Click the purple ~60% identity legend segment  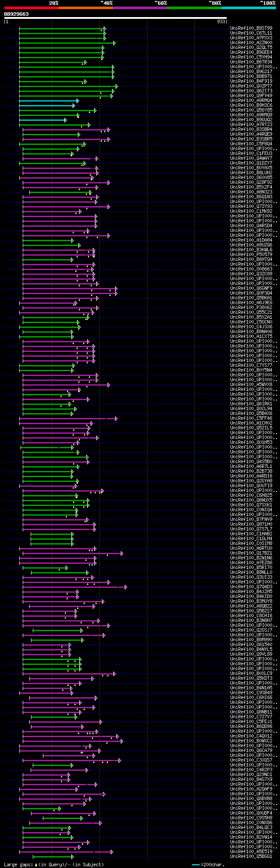[x=140, y=7]
